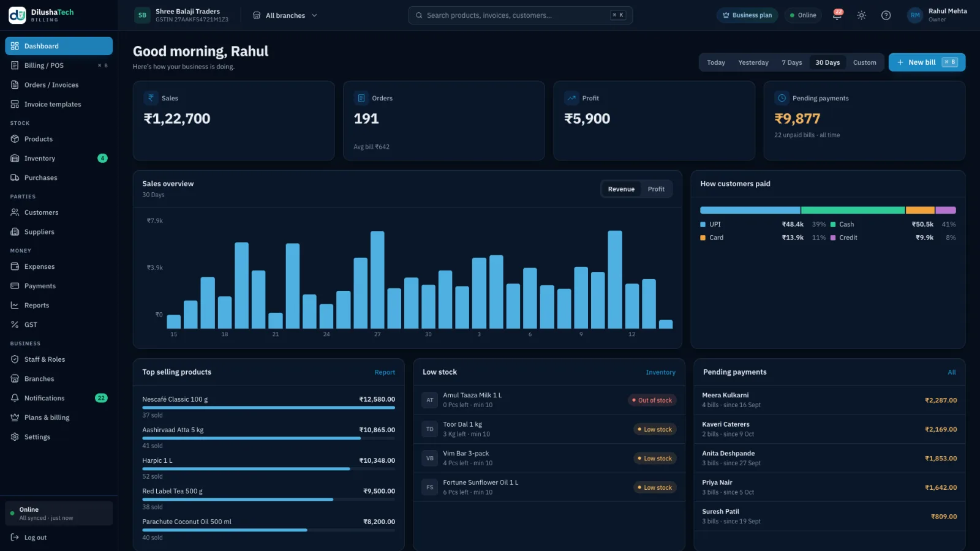Viewport: 980px width, 551px height.
Task: Click the purple Credit segment of payment bar
Action: pyautogui.click(x=946, y=210)
